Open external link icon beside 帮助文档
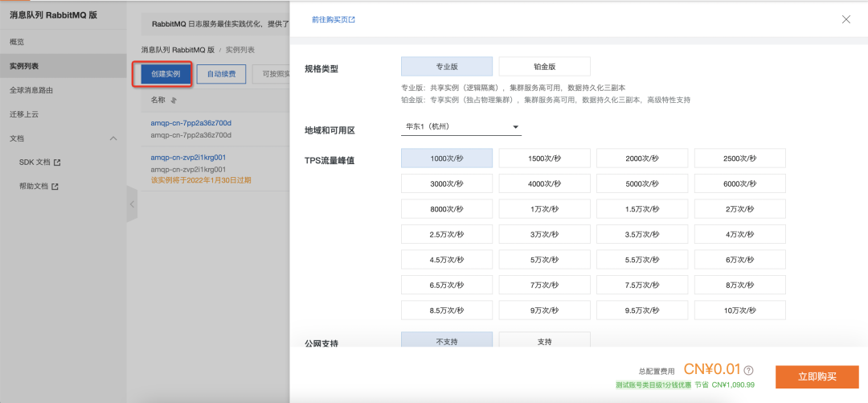 [x=55, y=187]
